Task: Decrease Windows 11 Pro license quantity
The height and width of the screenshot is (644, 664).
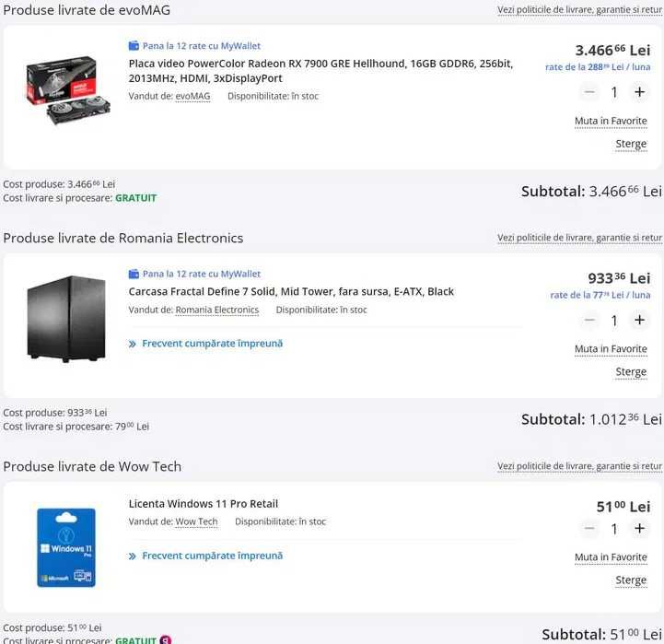Action: click(589, 529)
